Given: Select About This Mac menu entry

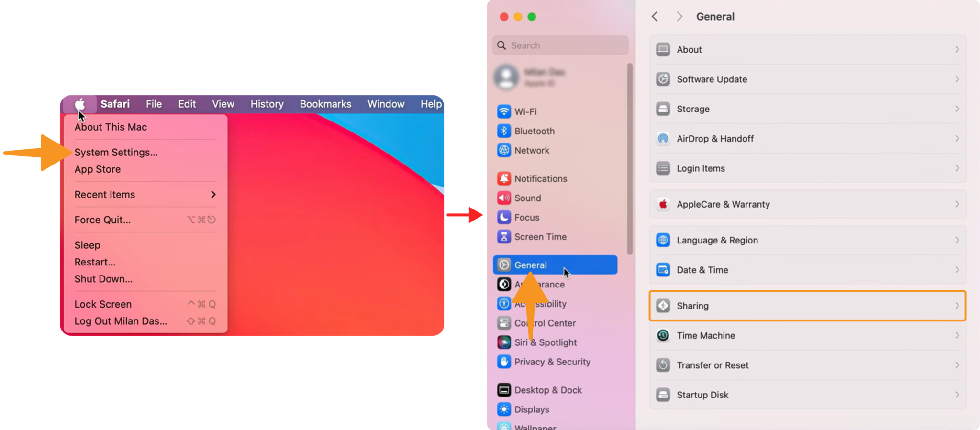Looking at the screenshot, I should (111, 127).
